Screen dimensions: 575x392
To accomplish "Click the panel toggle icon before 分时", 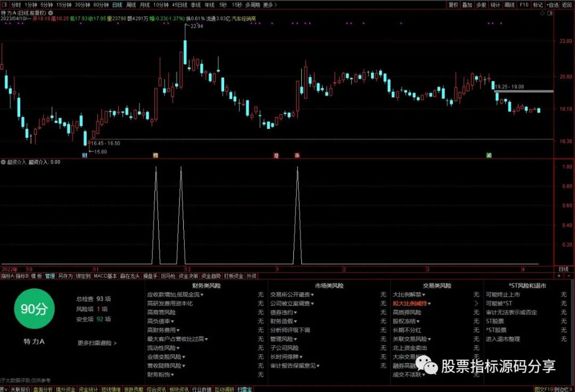I will pos(5,5).
